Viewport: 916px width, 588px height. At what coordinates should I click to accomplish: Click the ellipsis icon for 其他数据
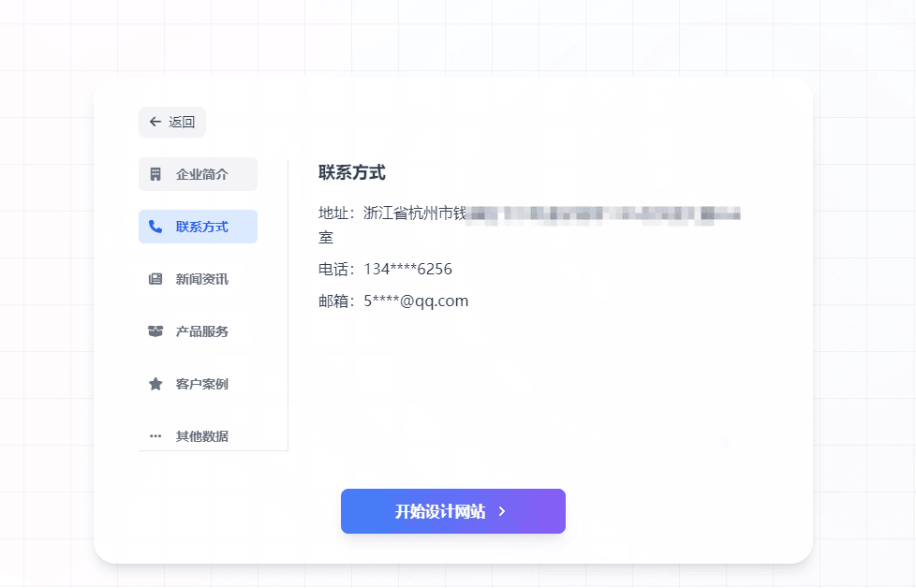point(155,436)
